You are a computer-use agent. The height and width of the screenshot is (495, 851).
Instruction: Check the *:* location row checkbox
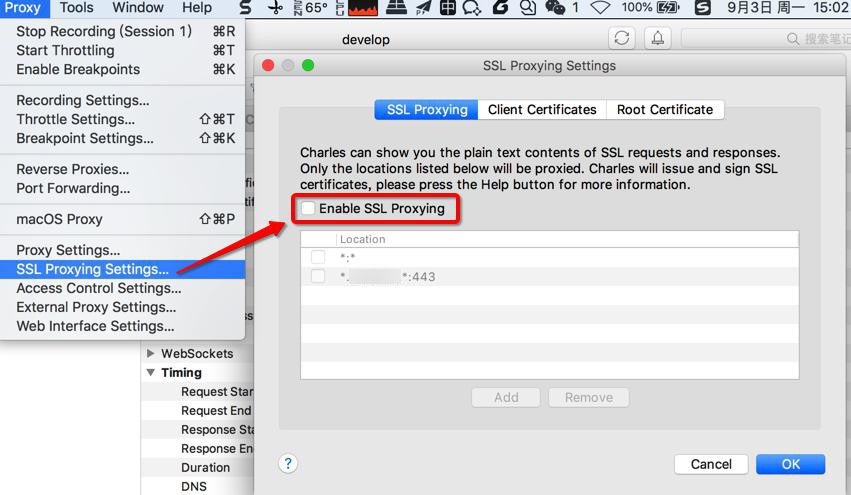[318, 257]
